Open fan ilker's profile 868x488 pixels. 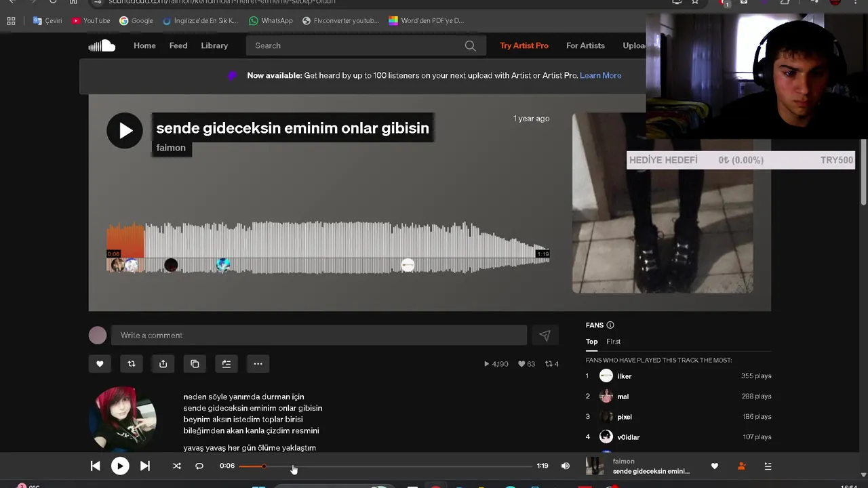(x=625, y=376)
